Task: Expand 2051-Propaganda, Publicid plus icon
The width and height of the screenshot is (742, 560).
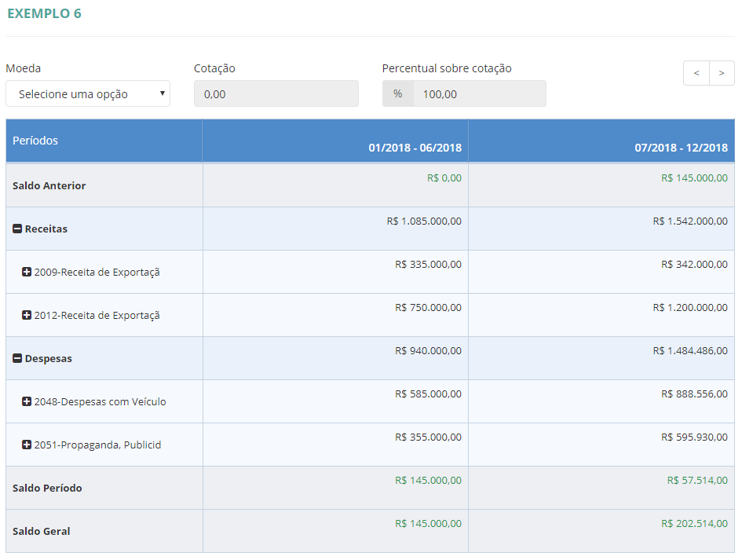Action: [x=27, y=445]
